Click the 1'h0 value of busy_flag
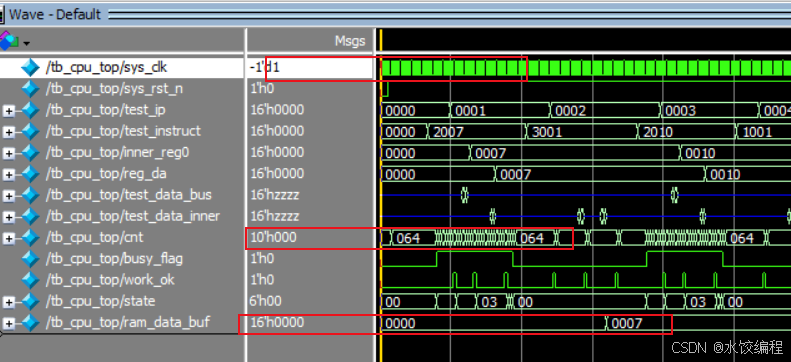Viewport: 791px width, 362px height. (261, 259)
